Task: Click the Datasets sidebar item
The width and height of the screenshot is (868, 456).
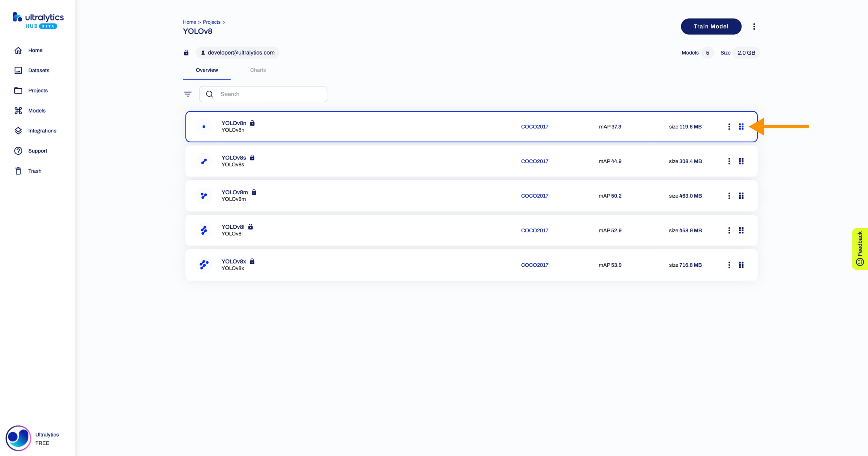Action: tap(39, 70)
